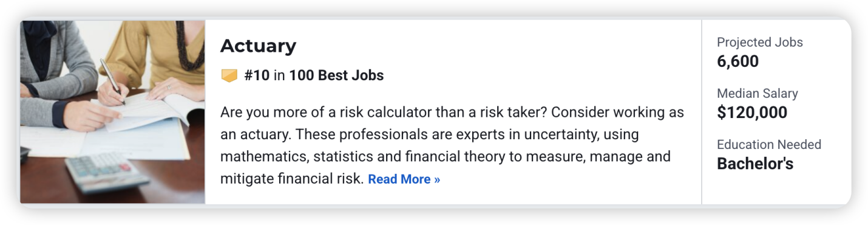Select the 100 Best Jobs ranking text
868x225 pixels.
click(x=336, y=75)
